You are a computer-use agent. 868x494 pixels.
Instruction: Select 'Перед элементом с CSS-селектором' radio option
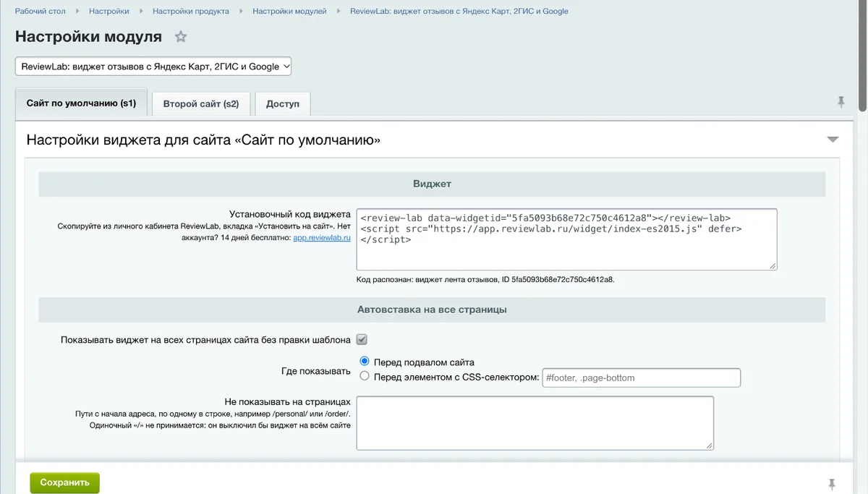point(365,375)
